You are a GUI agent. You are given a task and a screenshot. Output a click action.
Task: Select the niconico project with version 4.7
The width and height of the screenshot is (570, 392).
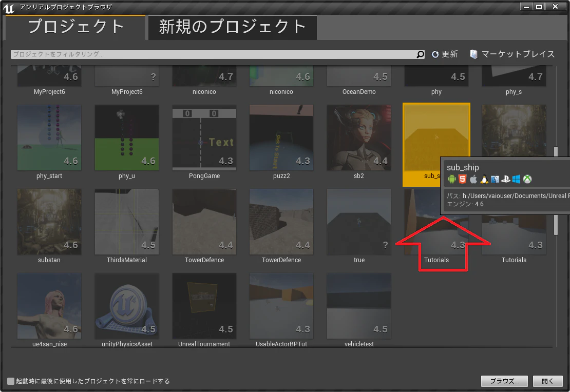click(x=204, y=76)
